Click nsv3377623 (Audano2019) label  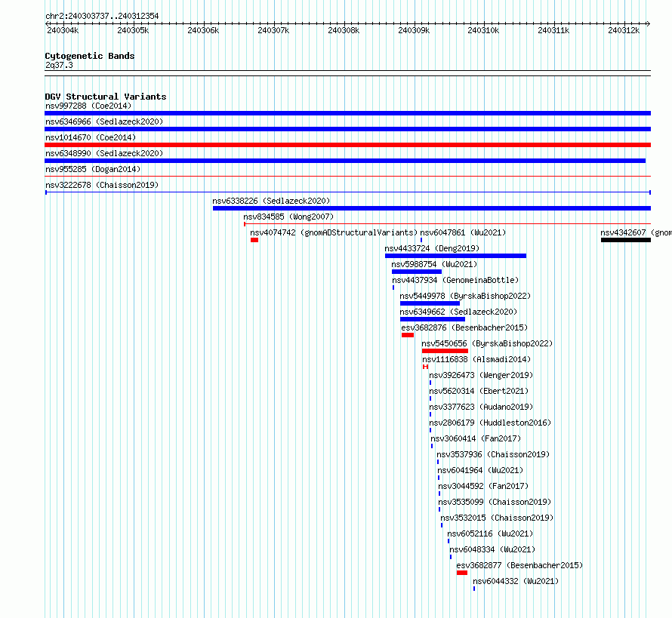point(481,407)
